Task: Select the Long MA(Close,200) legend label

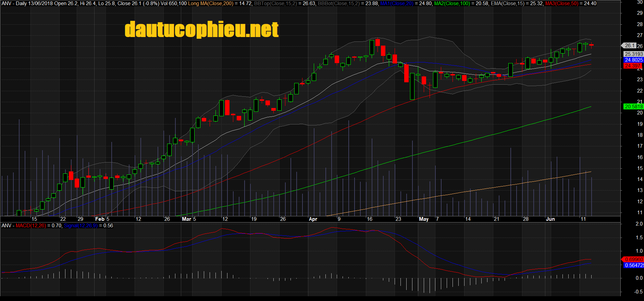Action: pos(210,3)
